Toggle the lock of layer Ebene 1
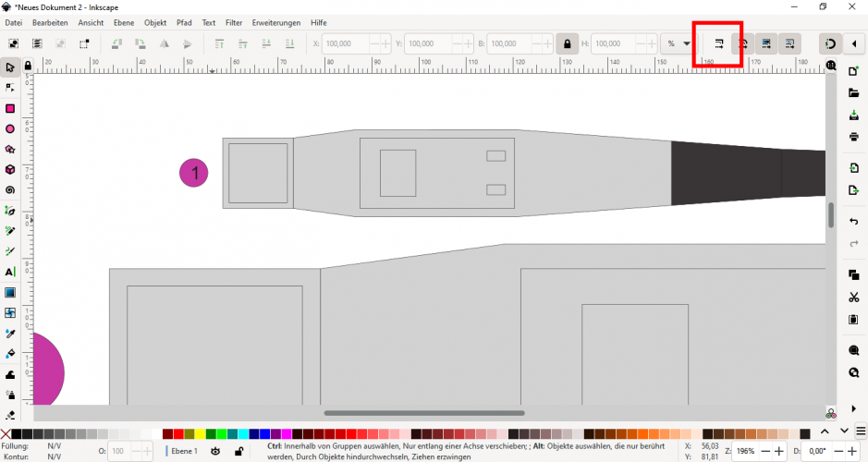868x462 pixels. click(238, 451)
